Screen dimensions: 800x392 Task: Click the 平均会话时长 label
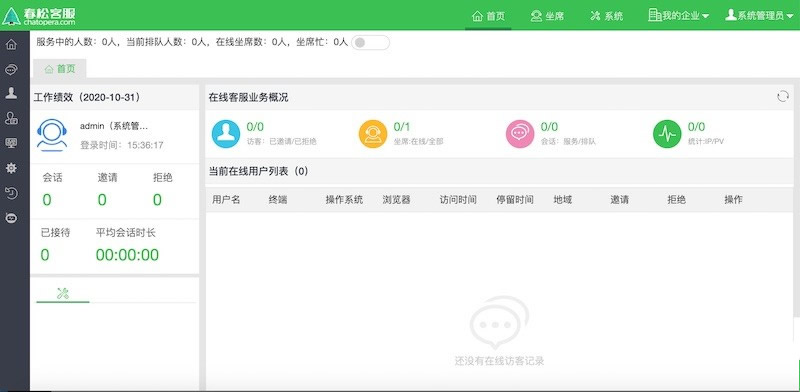126,233
